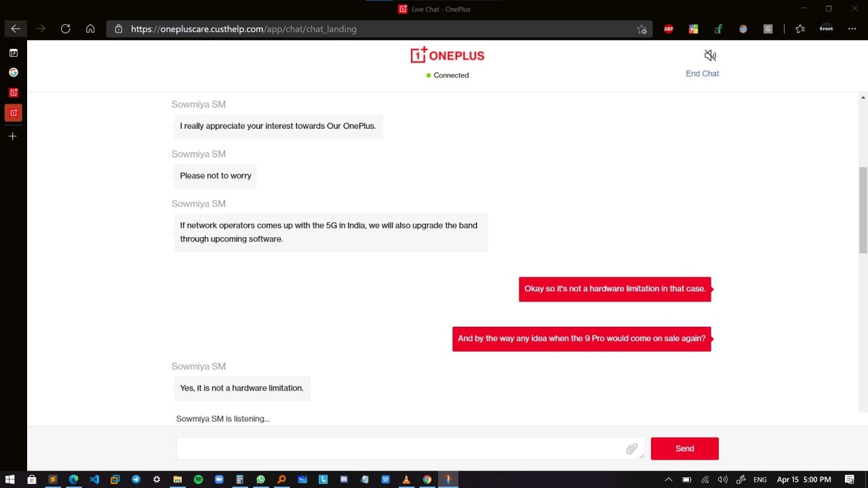The width and height of the screenshot is (868, 488).
Task: Open Visual Studio Code from the taskbar
Action: coord(94,479)
